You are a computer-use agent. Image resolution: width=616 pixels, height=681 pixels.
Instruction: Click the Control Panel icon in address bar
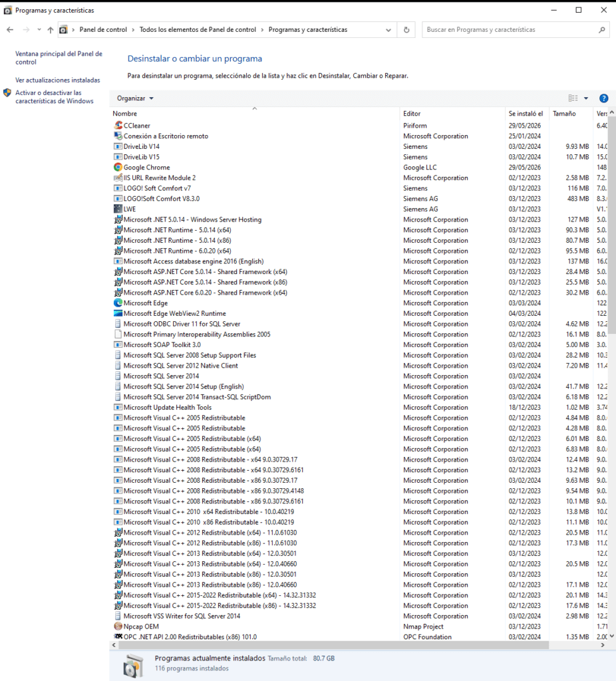pos(63,29)
